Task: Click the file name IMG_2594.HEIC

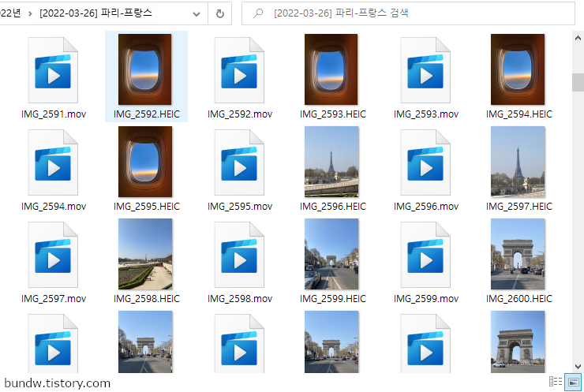Action: click(x=519, y=114)
